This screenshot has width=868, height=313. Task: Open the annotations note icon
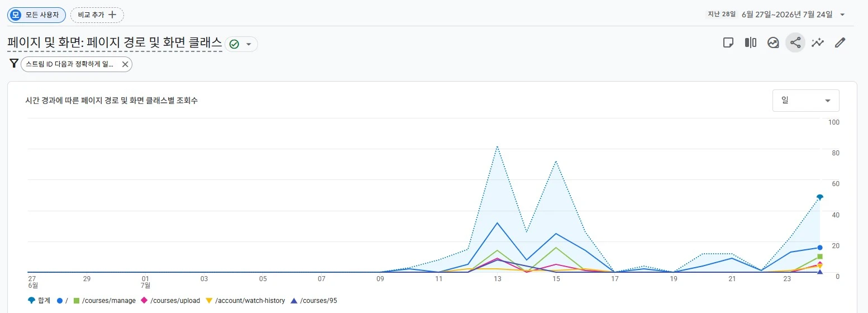click(x=728, y=42)
